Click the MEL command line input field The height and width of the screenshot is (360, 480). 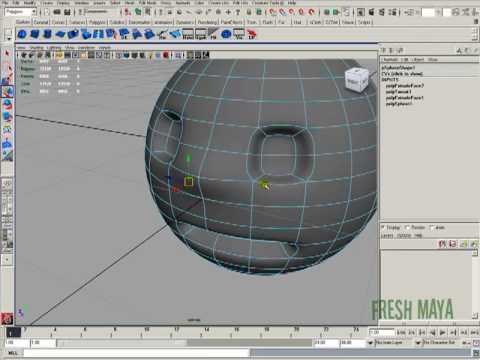(136, 353)
